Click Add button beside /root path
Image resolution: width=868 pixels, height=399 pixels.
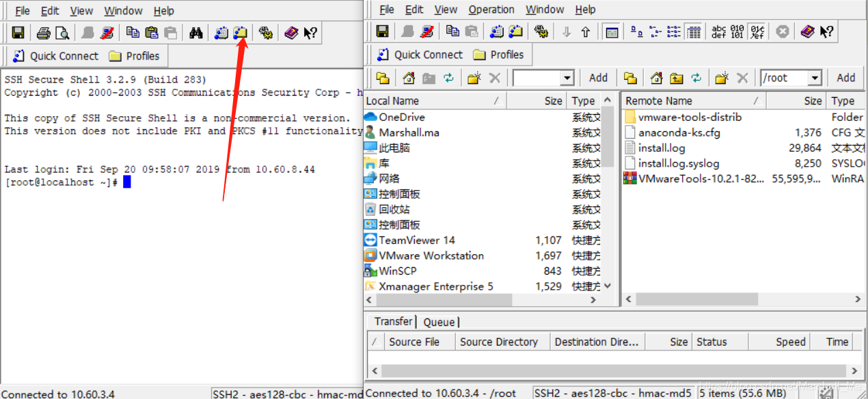click(x=846, y=78)
